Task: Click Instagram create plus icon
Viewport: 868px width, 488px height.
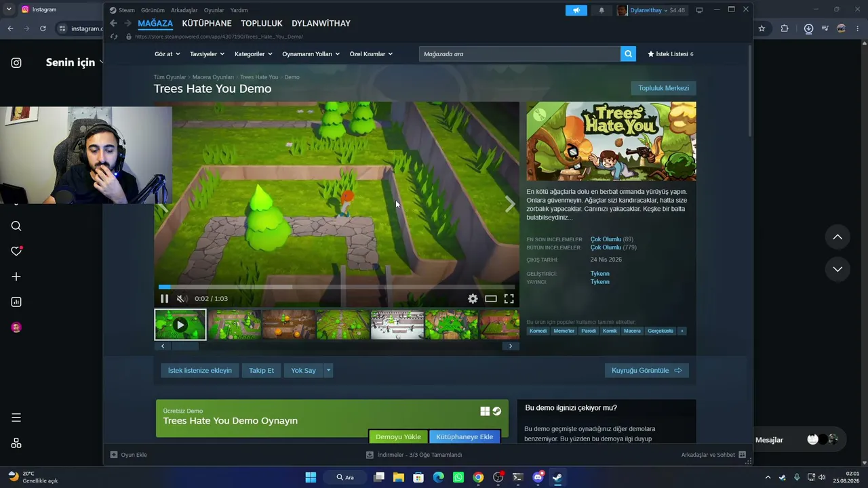Action: click(x=16, y=277)
